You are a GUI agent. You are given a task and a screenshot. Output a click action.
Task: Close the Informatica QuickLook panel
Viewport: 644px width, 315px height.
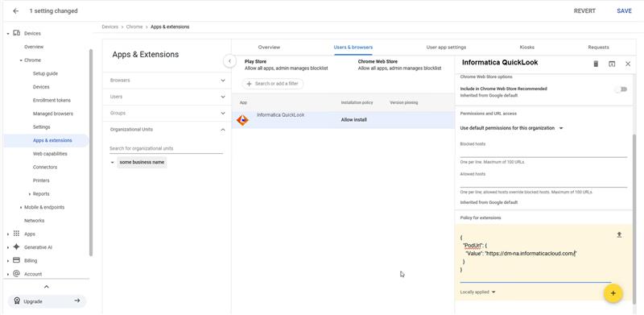[x=628, y=64]
